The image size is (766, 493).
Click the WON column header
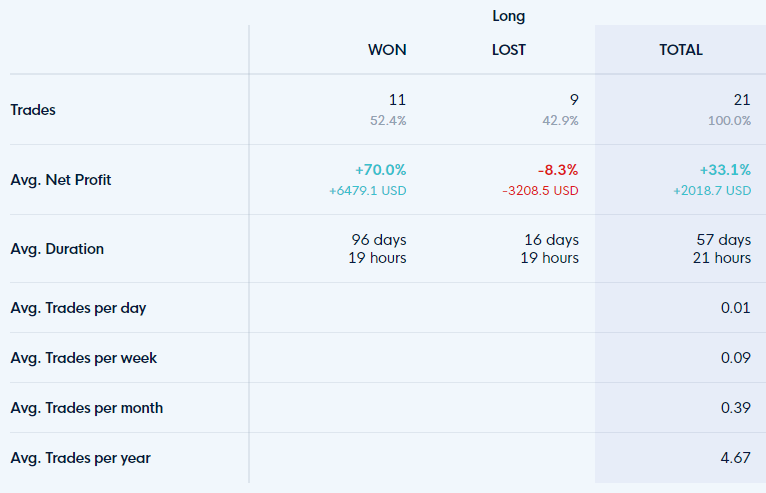[387, 50]
